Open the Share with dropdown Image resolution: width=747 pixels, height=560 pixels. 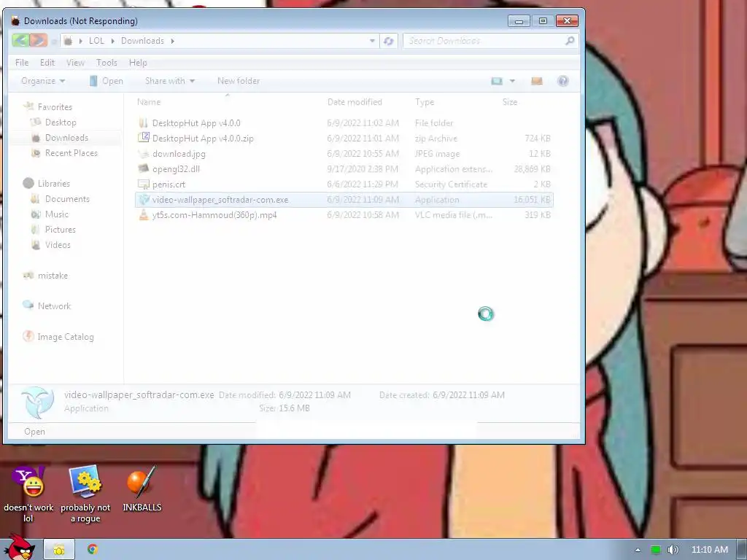click(x=170, y=81)
